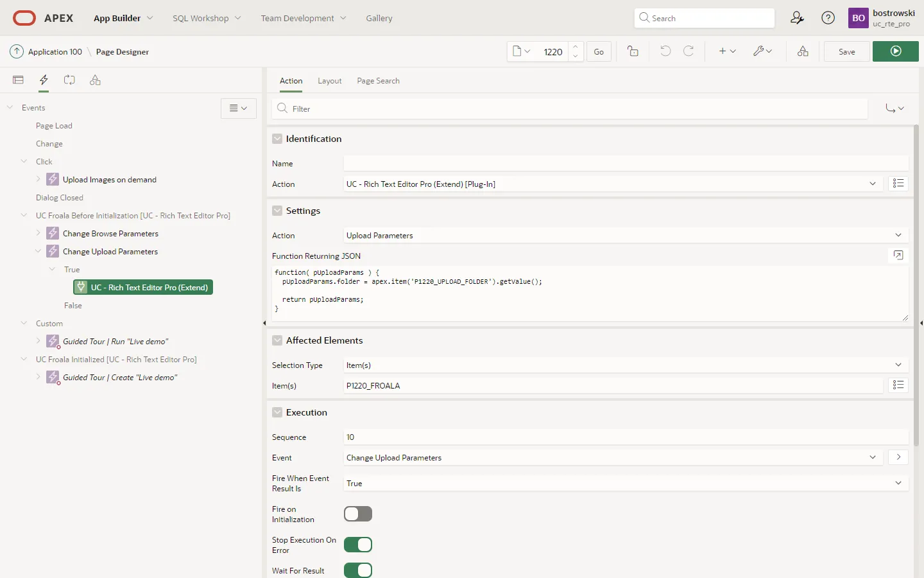Switch to the Processing tab icon
Viewport: 924px width, 578px height.
coord(69,80)
